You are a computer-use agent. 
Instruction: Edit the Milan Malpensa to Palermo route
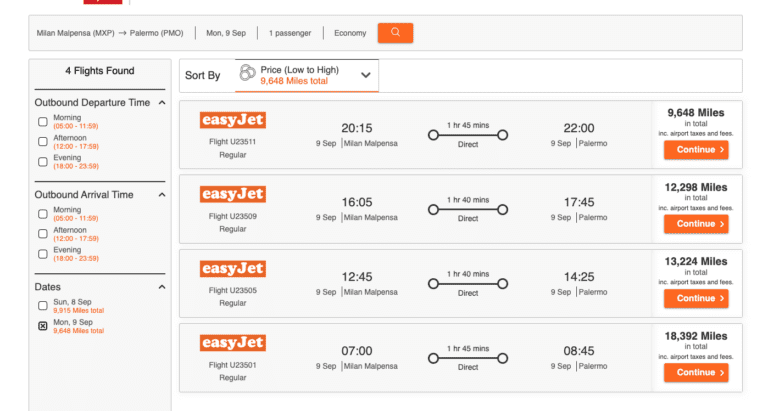110,33
